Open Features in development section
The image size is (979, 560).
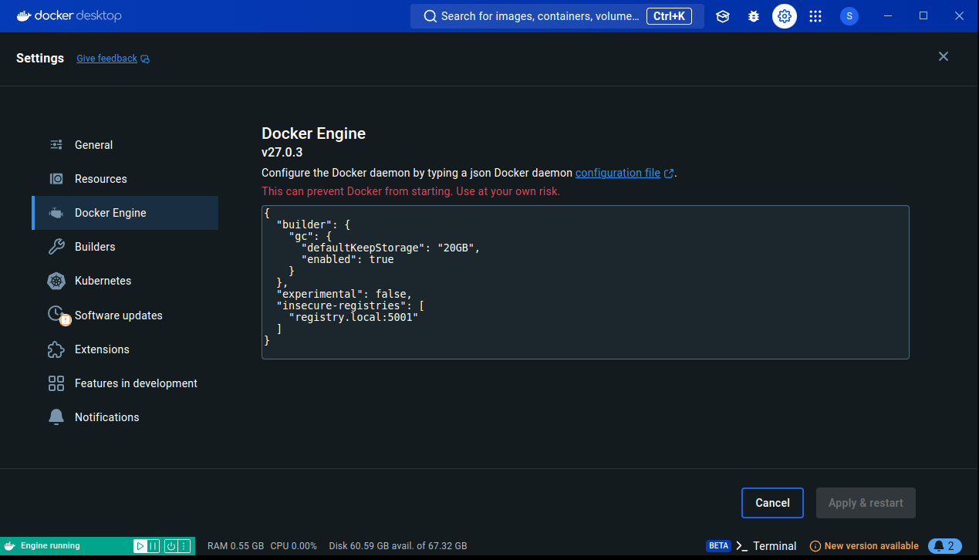125,383
